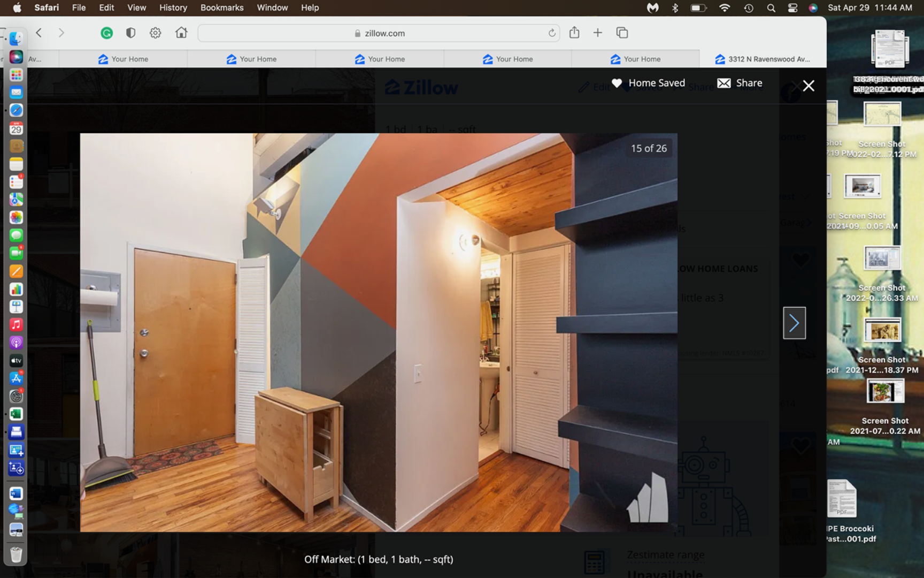Open the Bookmarks menu
This screenshot has height=578, width=924.
pyautogui.click(x=222, y=7)
